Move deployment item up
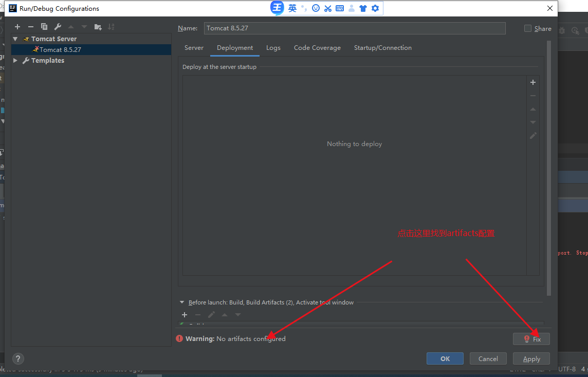588x377 pixels. [x=533, y=109]
